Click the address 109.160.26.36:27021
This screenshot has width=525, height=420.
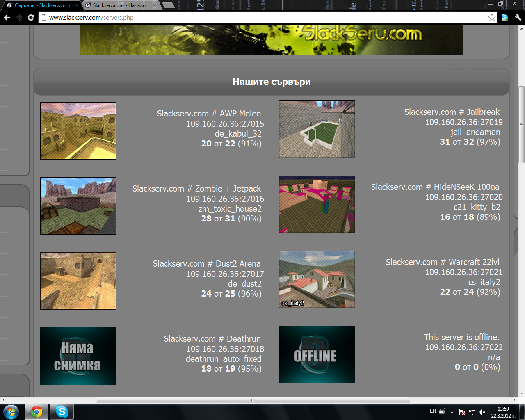pos(464,272)
